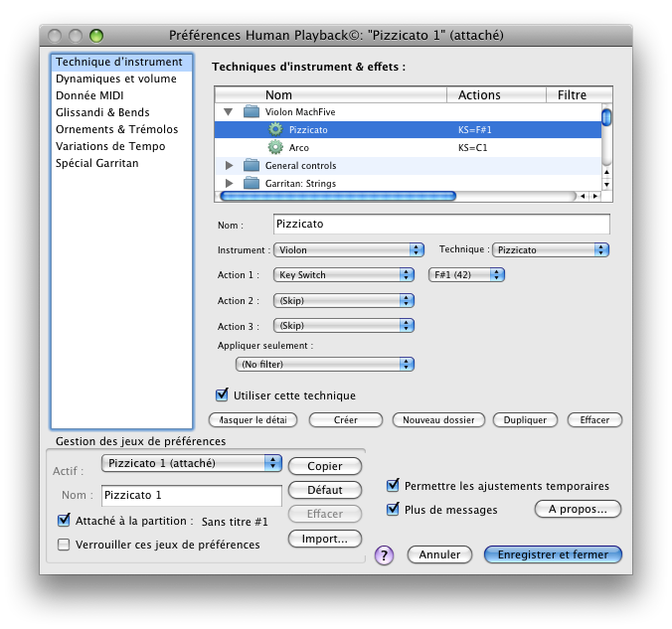Uncheck Utiliser cette technique
The height and width of the screenshot is (629, 672).
pyautogui.click(x=223, y=395)
